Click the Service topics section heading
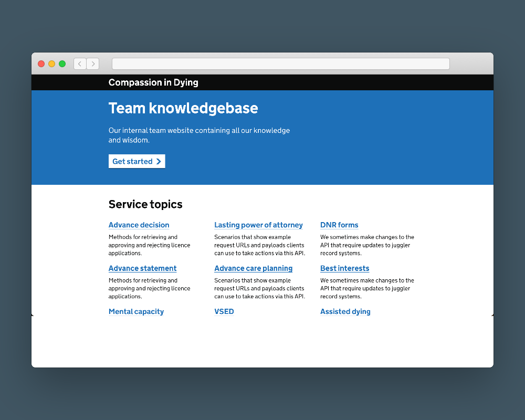Screen dimensions: 525x420 point(145,204)
